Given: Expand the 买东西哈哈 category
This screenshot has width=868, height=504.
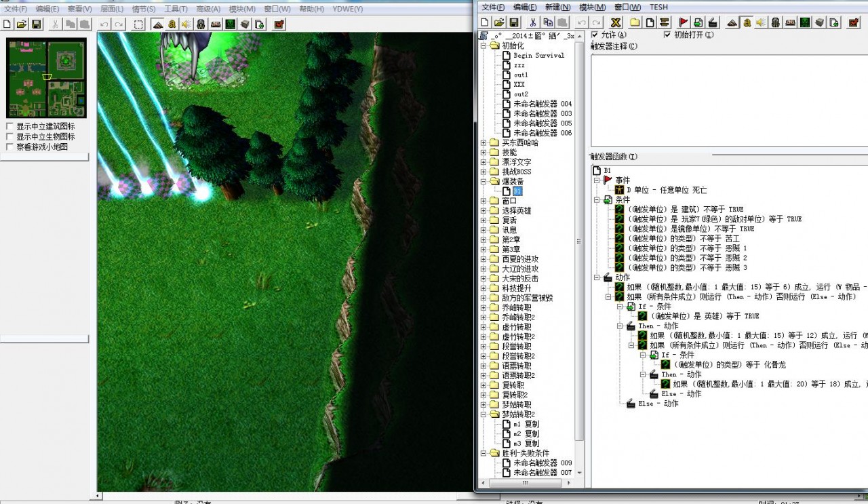Looking at the screenshot, I should click(484, 142).
